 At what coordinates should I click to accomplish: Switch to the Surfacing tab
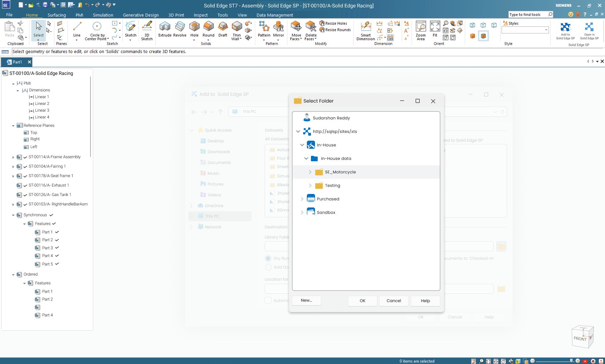point(57,15)
